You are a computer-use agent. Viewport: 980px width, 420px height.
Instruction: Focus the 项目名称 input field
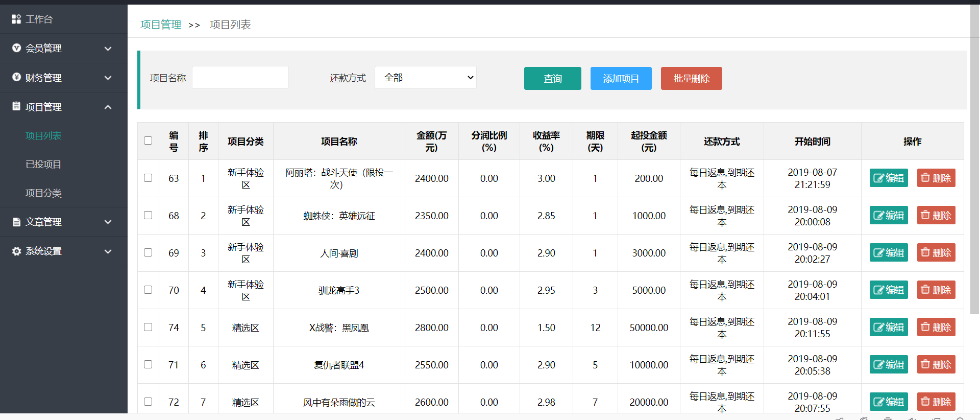pyautogui.click(x=240, y=78)
